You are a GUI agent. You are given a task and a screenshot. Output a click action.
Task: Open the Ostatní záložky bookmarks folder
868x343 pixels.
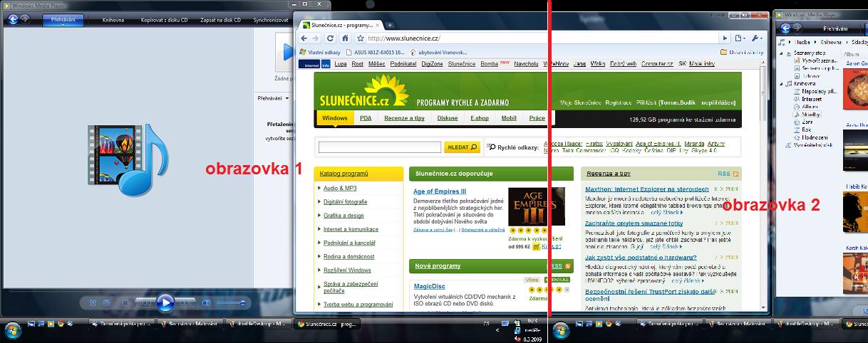pos(742,52)
